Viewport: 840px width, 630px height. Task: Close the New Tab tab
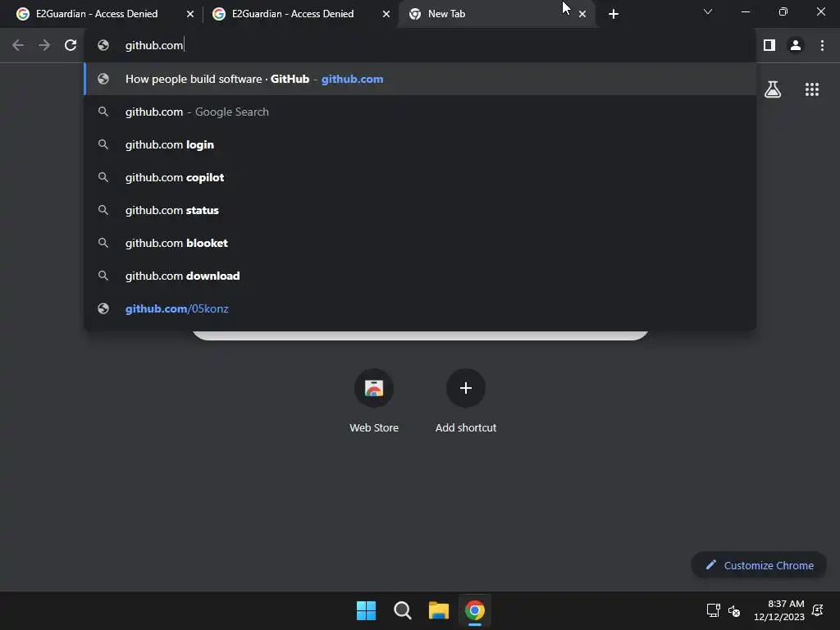pos(582,14)
